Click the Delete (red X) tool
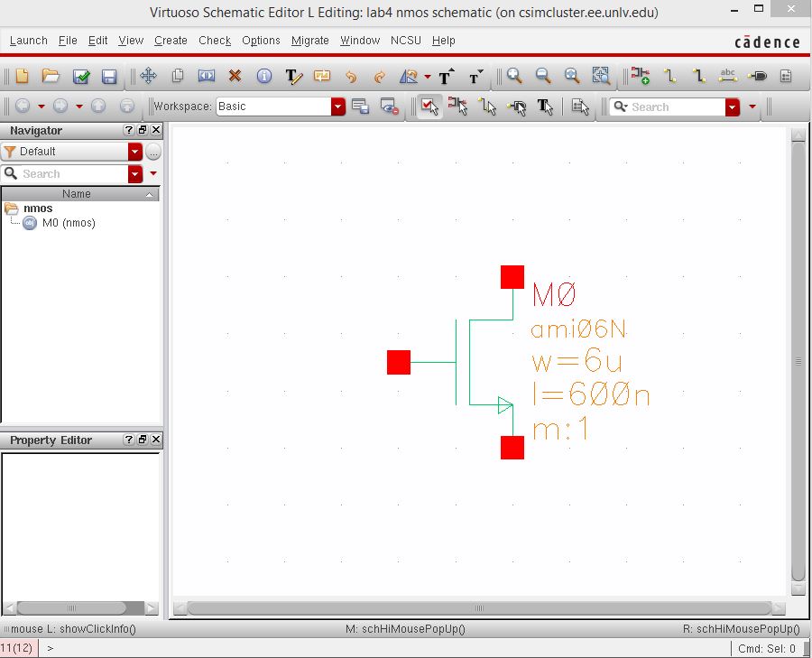This screenshot has width=812, height=658. [235, 77]
